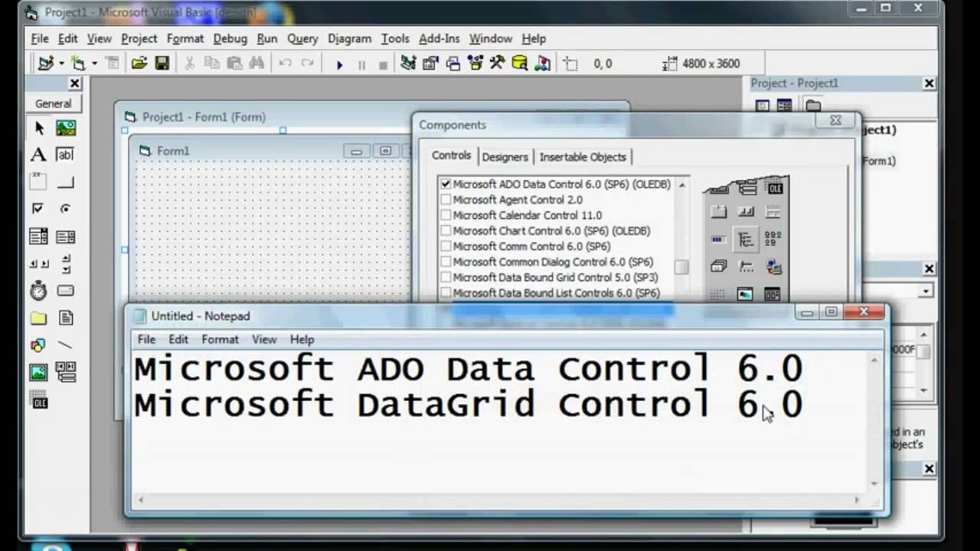The width and height of the screenshot is (980, 551).
Task: Click the Add Form toolbar icon
Action: coord(78,64)
